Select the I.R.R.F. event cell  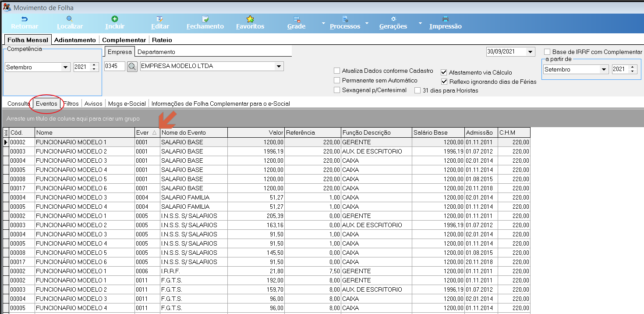click(194, 271)
